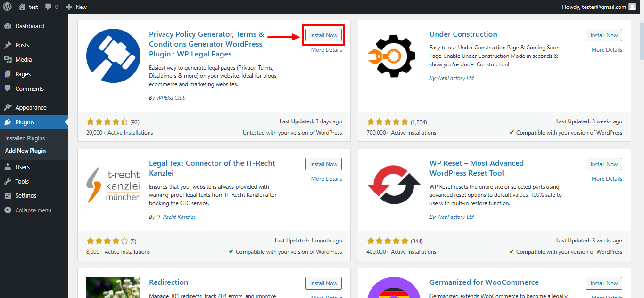This screenshot has height=298, width=644.
Task: Open More Details for WP Legal Pages
Action: (326, 50)
